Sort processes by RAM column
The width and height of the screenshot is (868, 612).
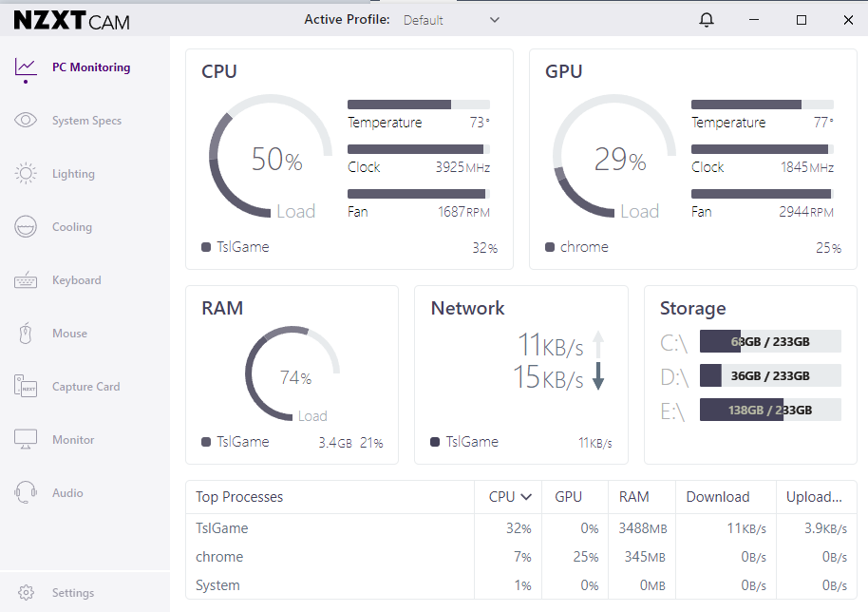pos(633,497)
